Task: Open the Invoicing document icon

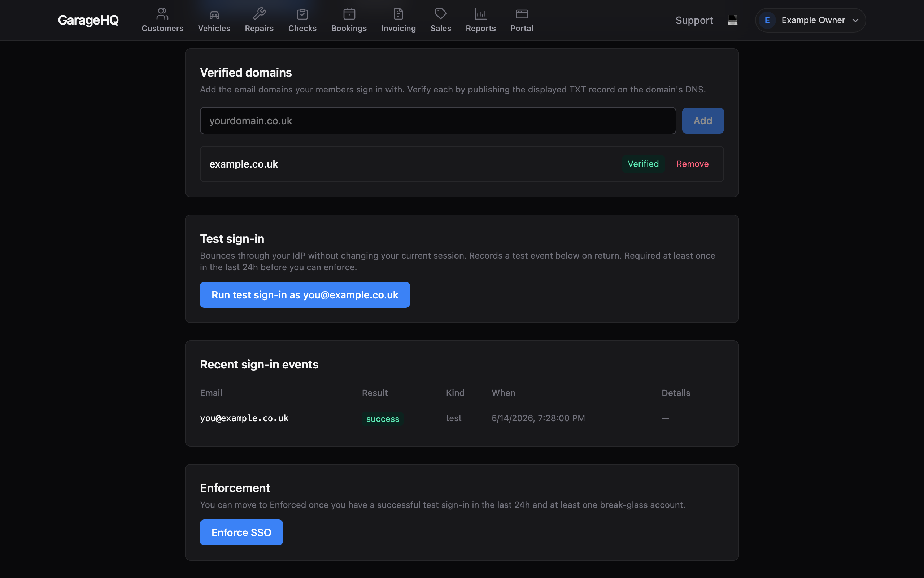Action: pos(398,14)
